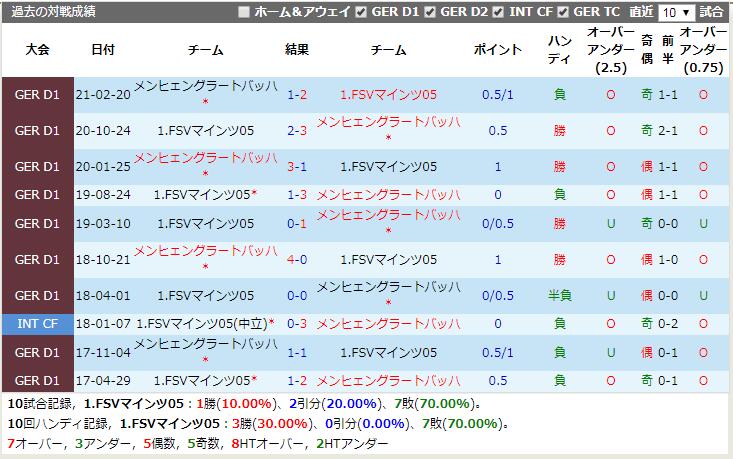Open the 18-10-21 score 4-0
This screenshot has height=459, width=733.
coord(297,260)
